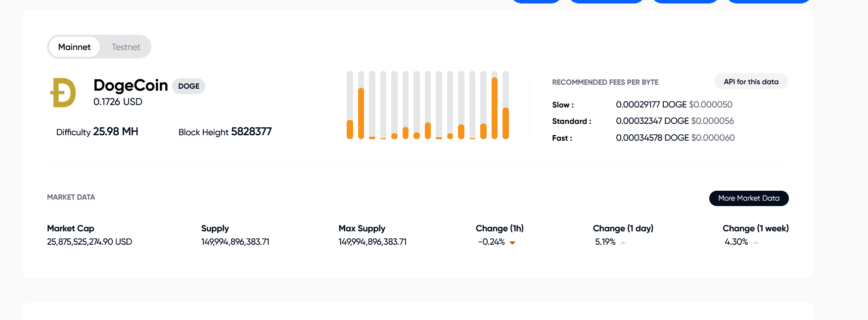The image size is (868, 320).
Task: Open API for this data
Action: point(751,82)
